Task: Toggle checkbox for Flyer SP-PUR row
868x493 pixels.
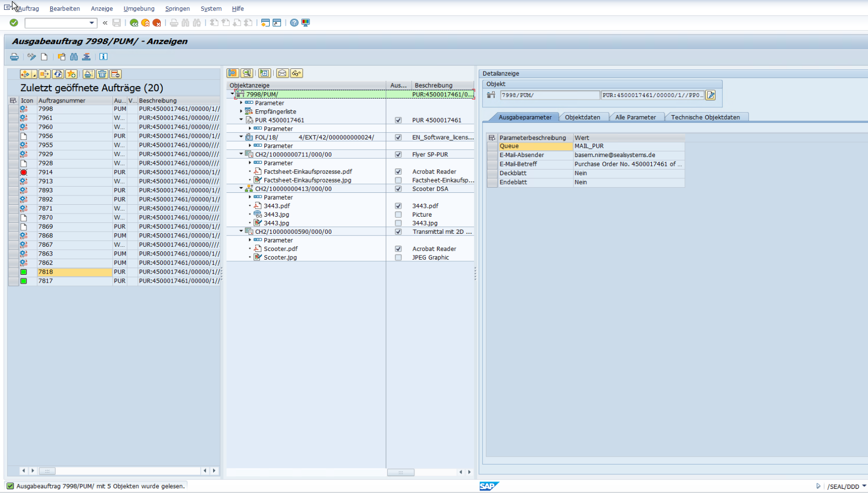Action: click(x=398, y=154)
